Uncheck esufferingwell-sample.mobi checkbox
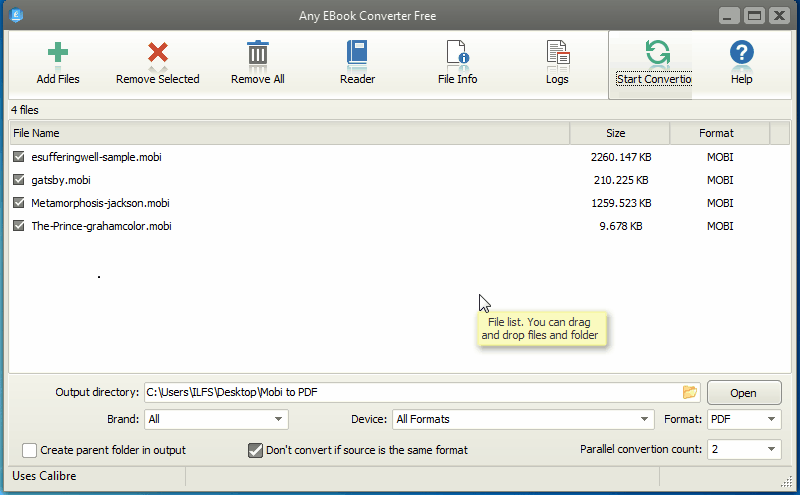 [19, 157]
